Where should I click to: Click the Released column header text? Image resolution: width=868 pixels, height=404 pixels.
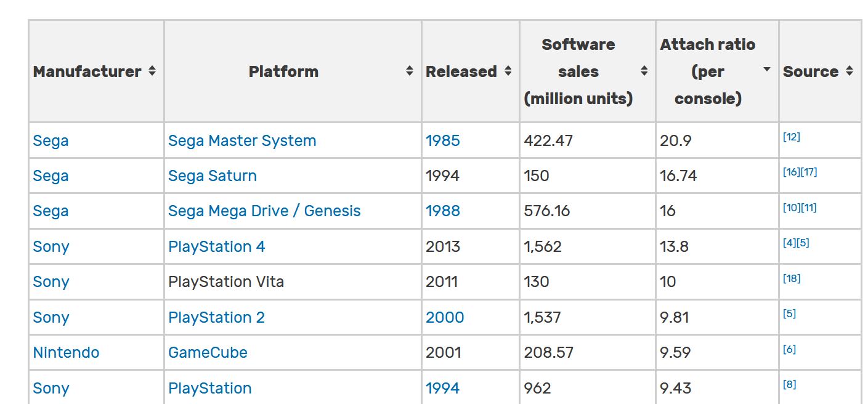461,71
